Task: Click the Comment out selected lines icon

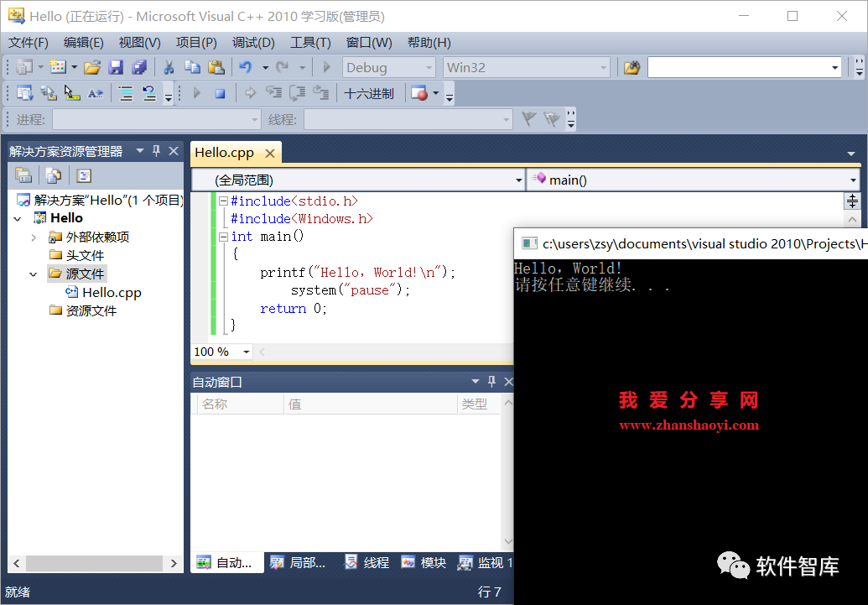Action: point(126,93)
